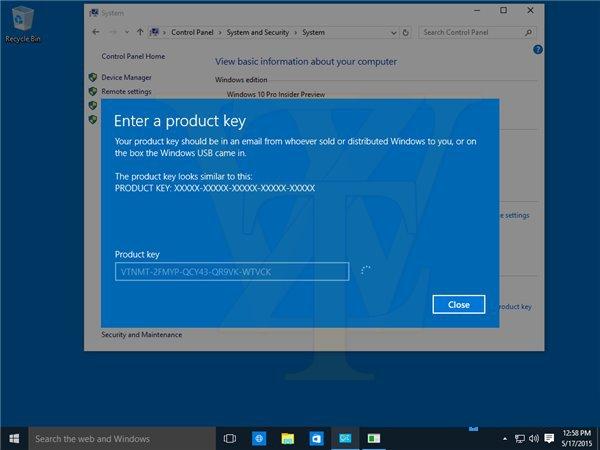Open the Action Center notifications icon
600x450 pixels.
click(x=549, y=438)
